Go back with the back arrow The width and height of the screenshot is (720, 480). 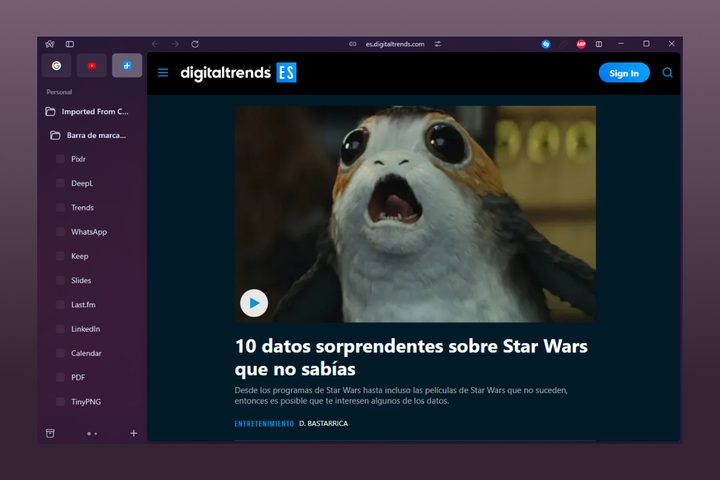pos(155,44)
